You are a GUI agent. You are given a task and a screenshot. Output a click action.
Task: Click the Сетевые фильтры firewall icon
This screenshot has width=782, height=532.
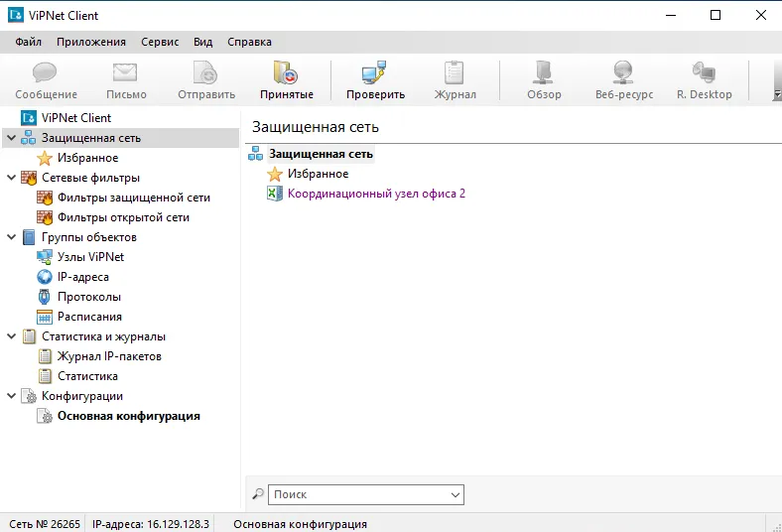(29, 178)
